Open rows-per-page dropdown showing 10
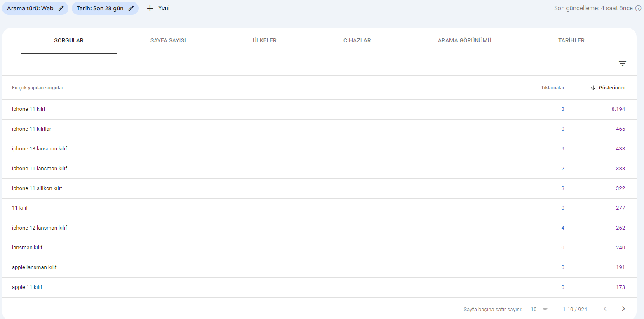The width and height of the screenshot is (644, 319). point(539,309)
